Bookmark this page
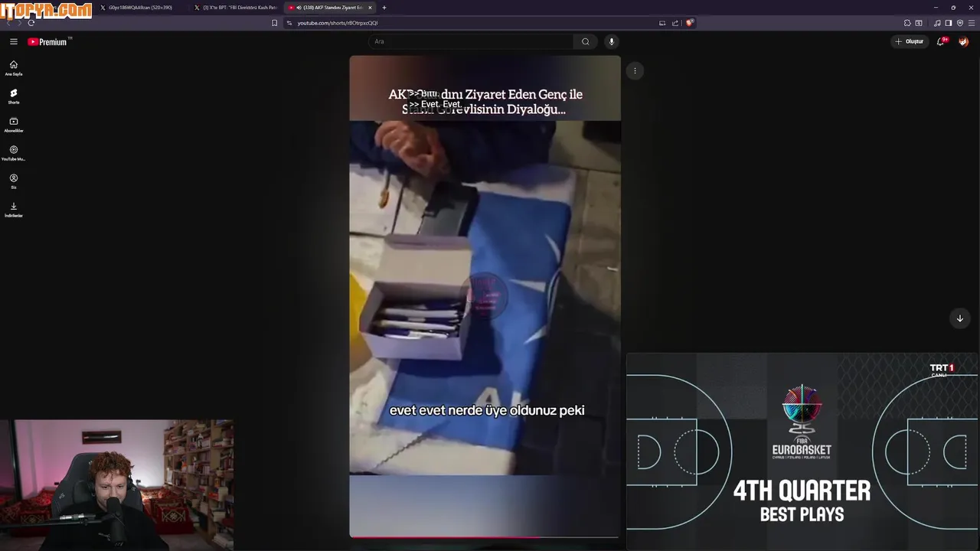The width and height of the screenshot is (980, 551). tap(274, 23)
